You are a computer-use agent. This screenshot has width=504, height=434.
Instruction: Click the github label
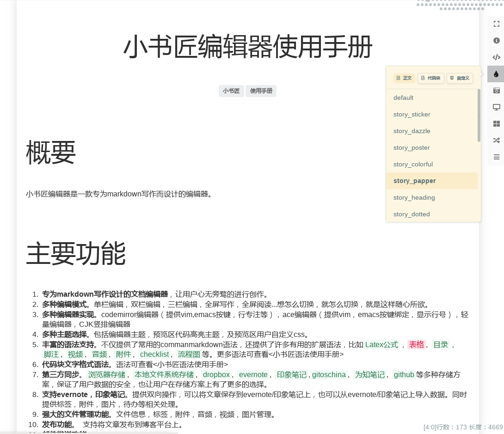(404, 374)
